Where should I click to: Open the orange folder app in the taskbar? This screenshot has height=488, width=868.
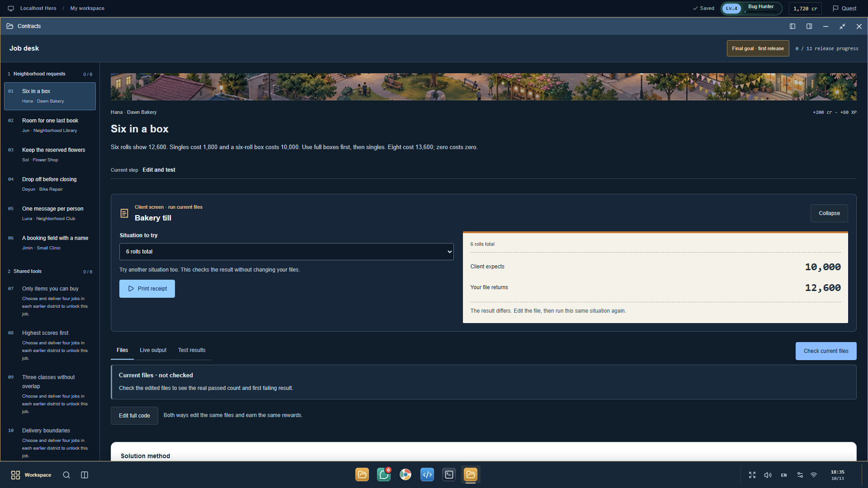[x=362, y=474]
